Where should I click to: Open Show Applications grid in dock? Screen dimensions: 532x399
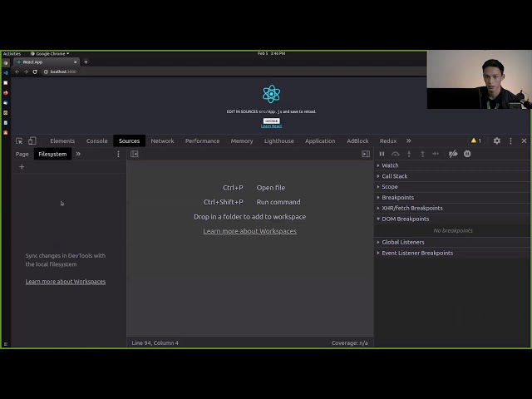coord(6,344)
